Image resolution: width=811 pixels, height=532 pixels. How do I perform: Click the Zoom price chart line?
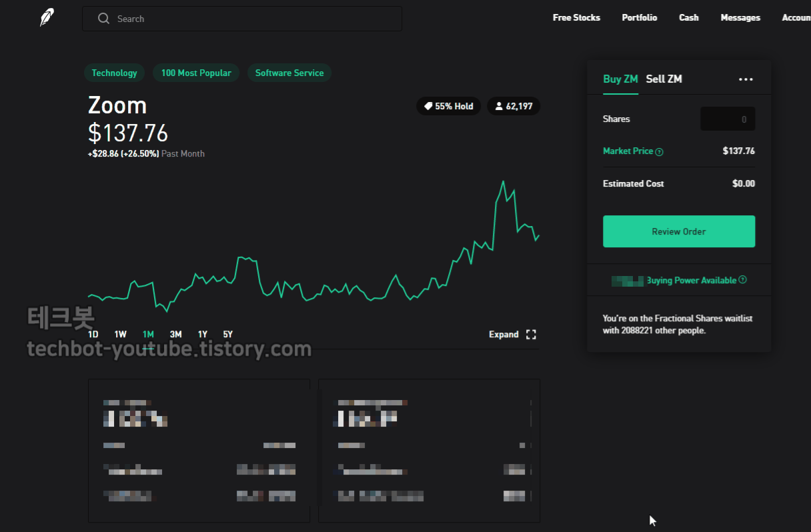coord(313,247)
